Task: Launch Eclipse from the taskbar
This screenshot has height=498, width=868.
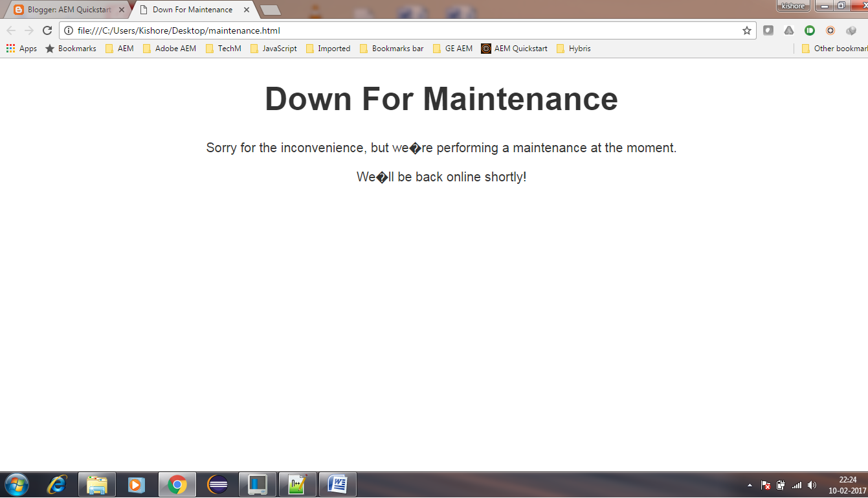Action: tap(217, 484)
